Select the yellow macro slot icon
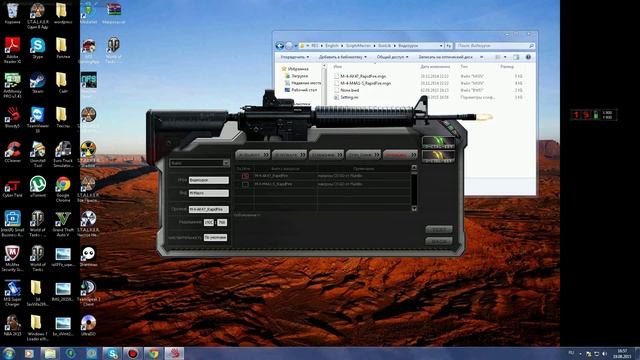Image resolution: width=640 pixels, height=360 pixels. [438, 157]
